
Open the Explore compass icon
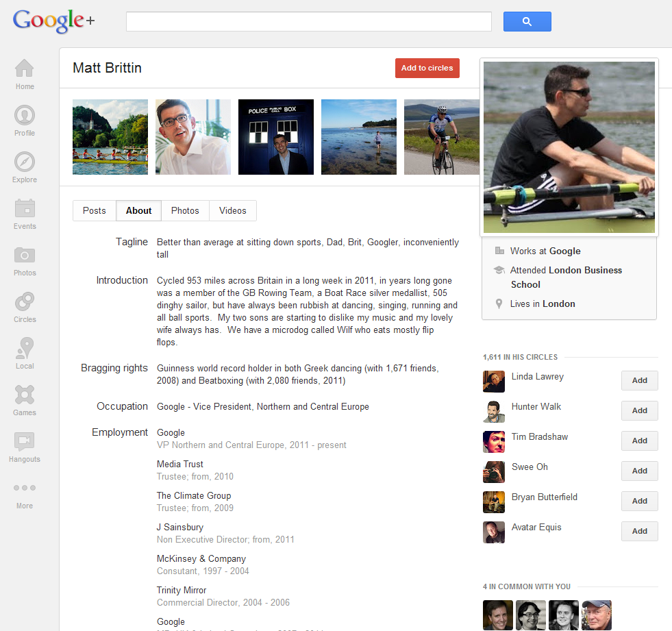tap(25, 162)
